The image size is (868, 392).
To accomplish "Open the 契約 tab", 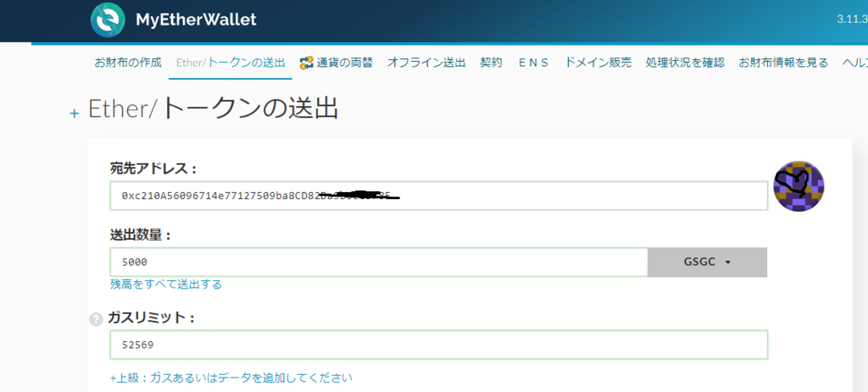I will (x=491, y=63).
